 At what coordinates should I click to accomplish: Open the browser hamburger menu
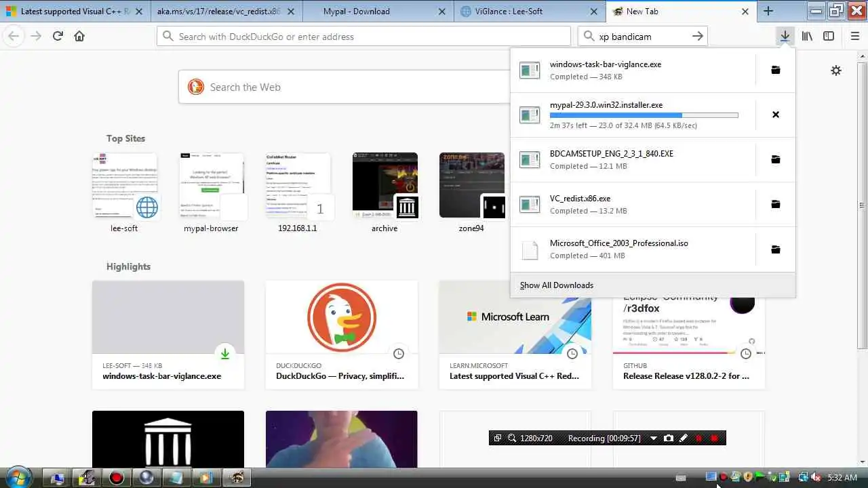coord(855,37)
